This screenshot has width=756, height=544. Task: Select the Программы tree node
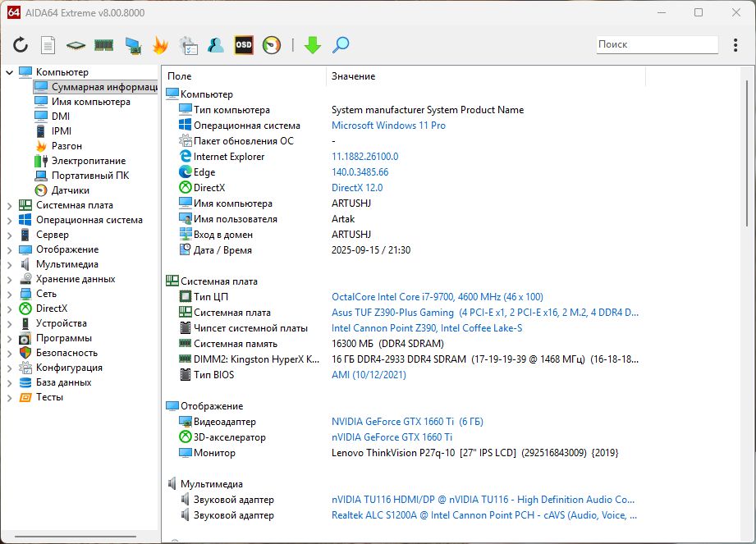tap(64, 338)
